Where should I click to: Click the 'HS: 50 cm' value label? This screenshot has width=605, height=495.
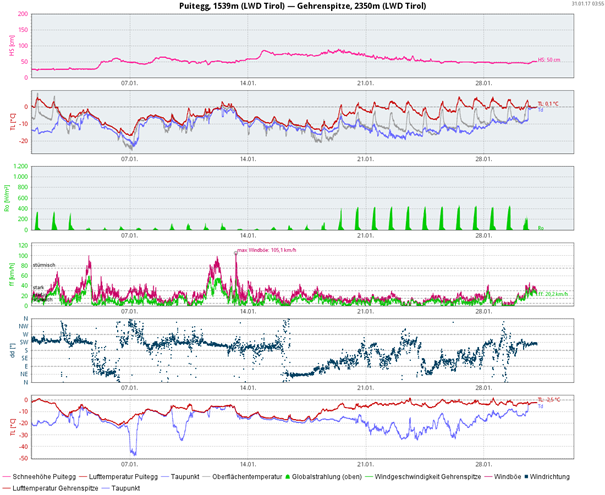tap(549, 60)
